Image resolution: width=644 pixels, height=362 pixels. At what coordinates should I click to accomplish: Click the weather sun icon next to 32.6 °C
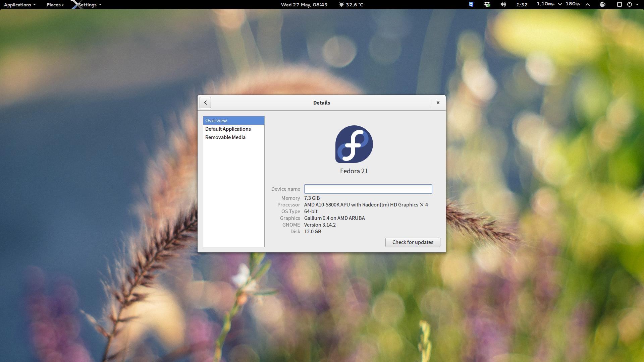[341, 5]
